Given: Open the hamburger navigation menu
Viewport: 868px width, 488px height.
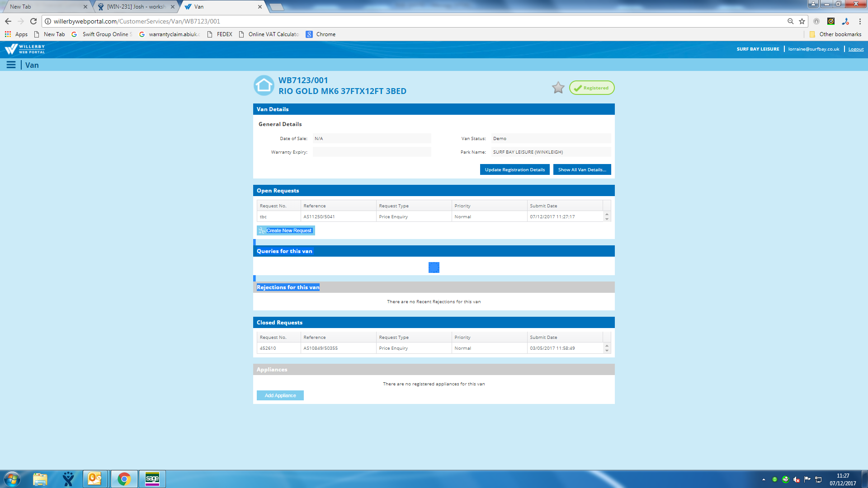Looking at the screenshot, I should pos(11,65).
